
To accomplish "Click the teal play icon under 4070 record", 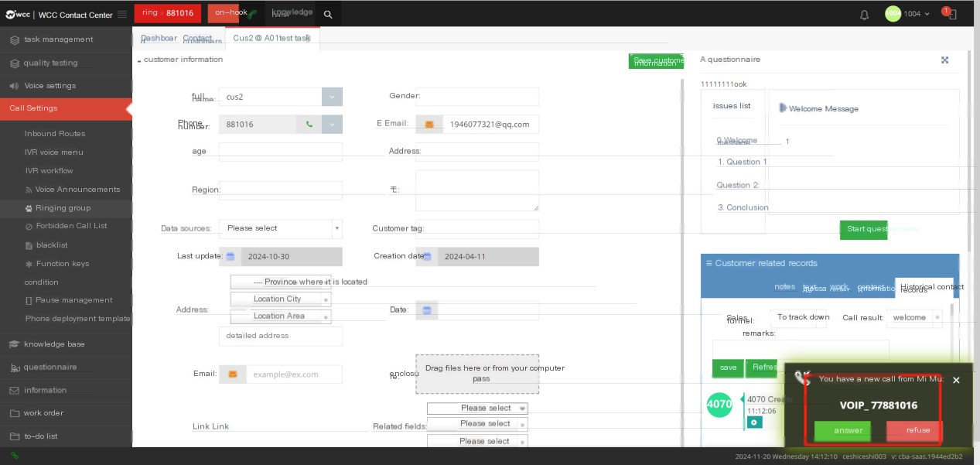I will coord(755,422).
